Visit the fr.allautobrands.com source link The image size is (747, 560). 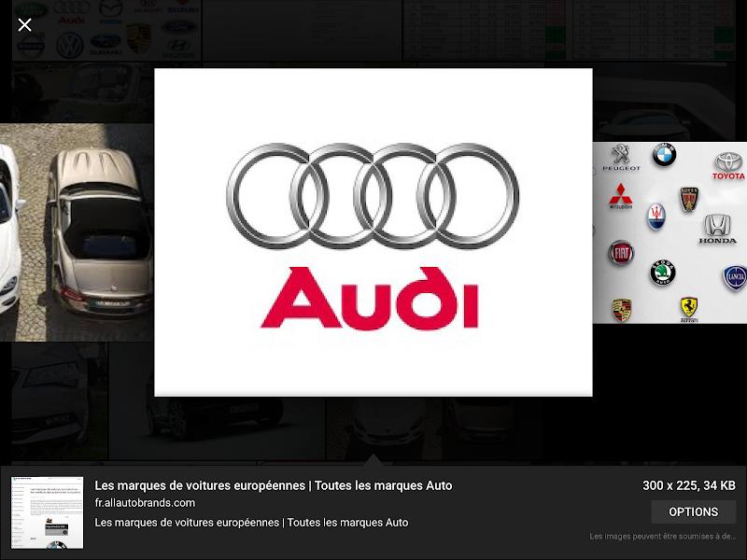point(145,503)
